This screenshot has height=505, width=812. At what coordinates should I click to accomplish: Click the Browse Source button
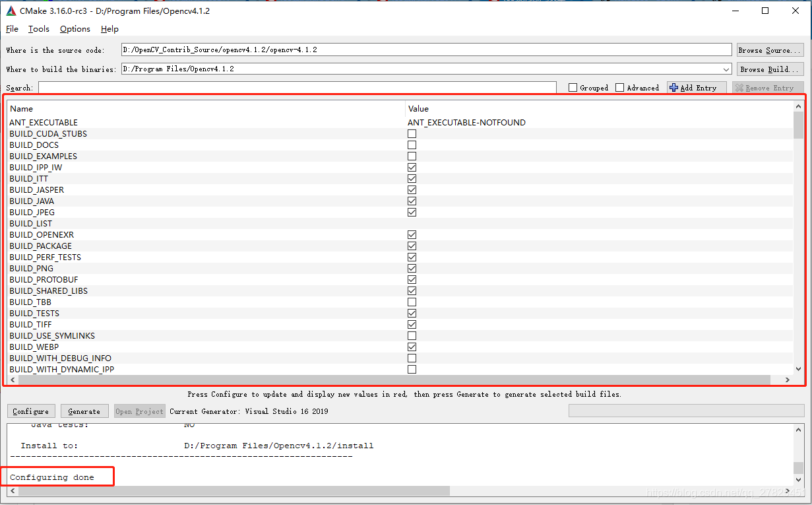coord(770,50)
